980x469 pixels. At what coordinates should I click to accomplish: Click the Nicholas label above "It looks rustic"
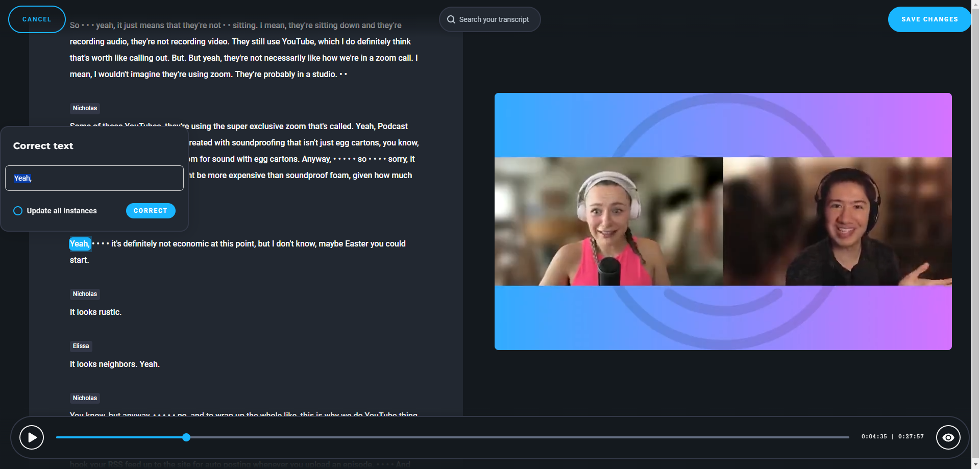click(x=85, y=294)
